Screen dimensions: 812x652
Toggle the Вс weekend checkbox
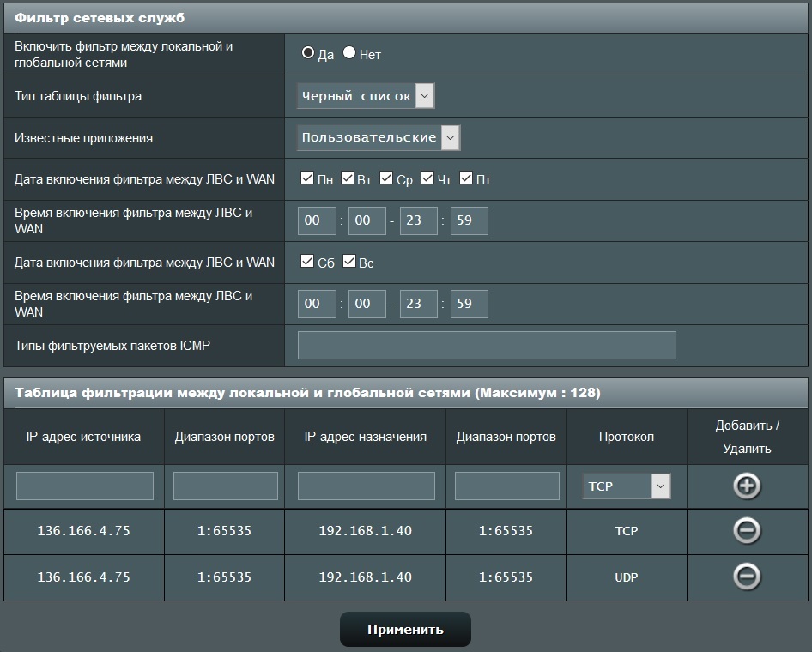point(349,262)
